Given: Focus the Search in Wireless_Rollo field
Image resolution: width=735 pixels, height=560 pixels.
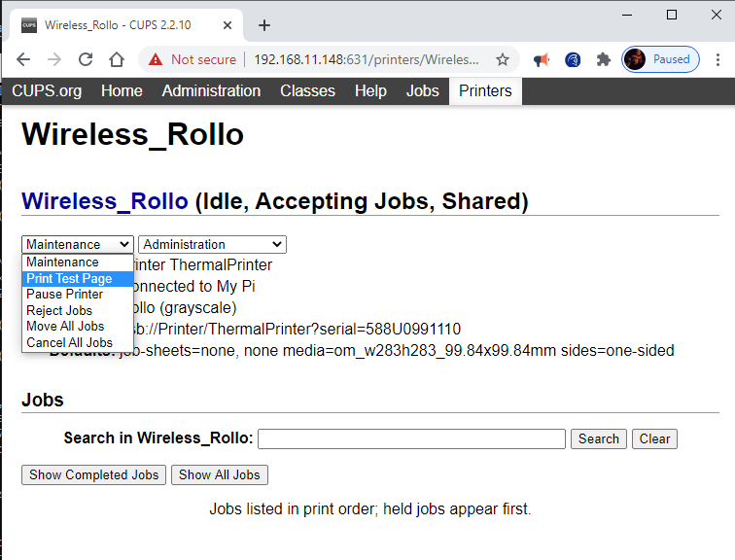Looking at the screenshot, I should click(x=411, y=439).
